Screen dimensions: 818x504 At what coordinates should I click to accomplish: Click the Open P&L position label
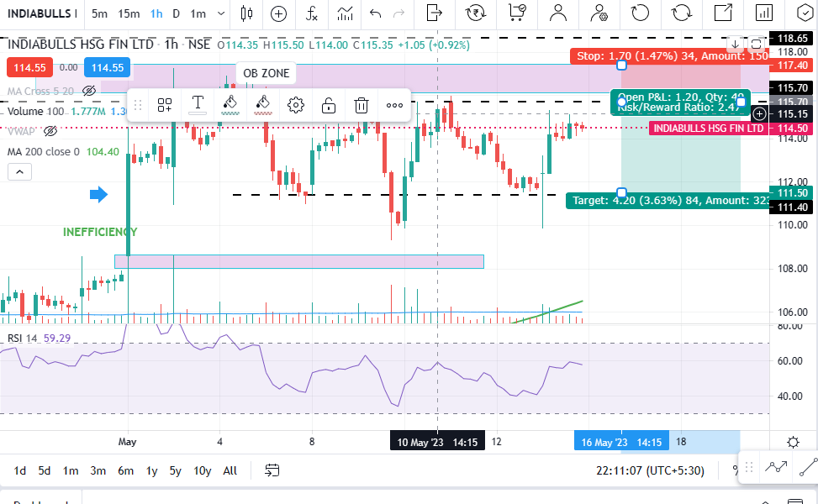click(x=681, y=102)
